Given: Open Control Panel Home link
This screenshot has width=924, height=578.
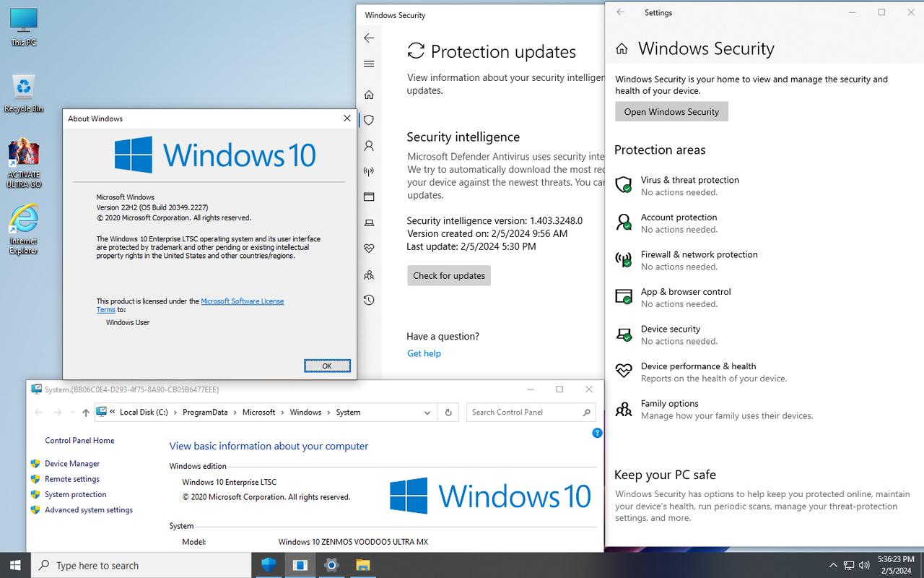Looking at the screenshot, I should pyautogui.click(x=79, y=440).
